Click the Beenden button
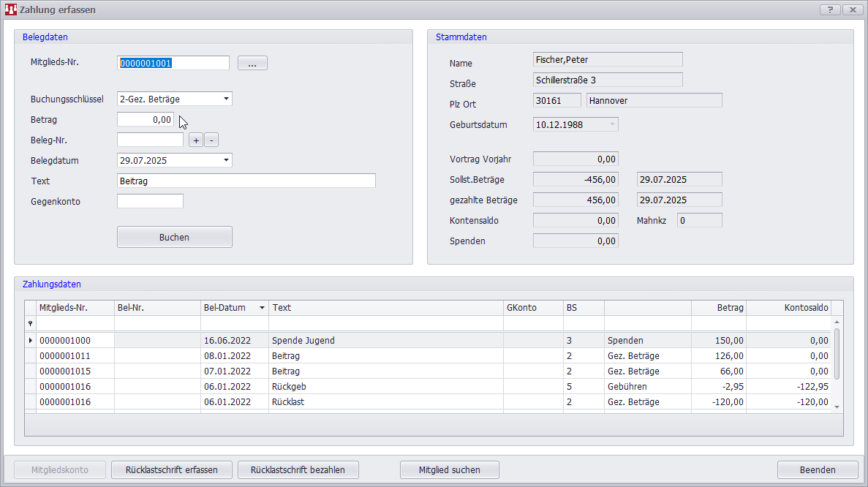Image resolution: width=868 pixels, height=487 pixels. point(817,469)
